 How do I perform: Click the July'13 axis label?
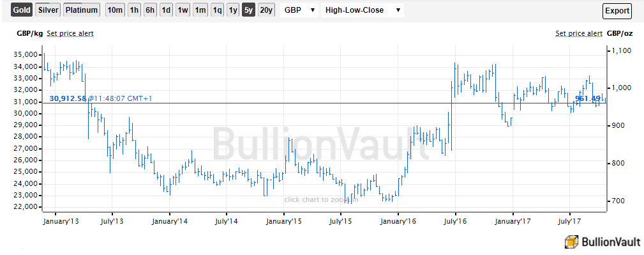[x=112, y=221]
